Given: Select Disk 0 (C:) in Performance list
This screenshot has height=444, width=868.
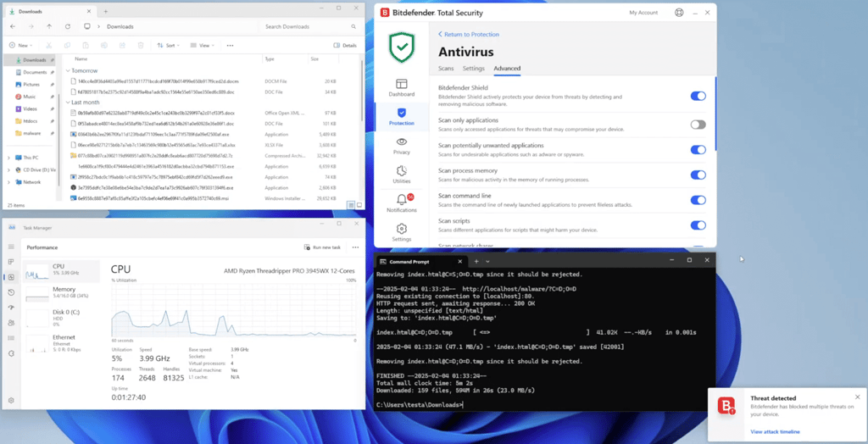Looking at the screenshot, I should pyautogui.click(x=62, y=317).
